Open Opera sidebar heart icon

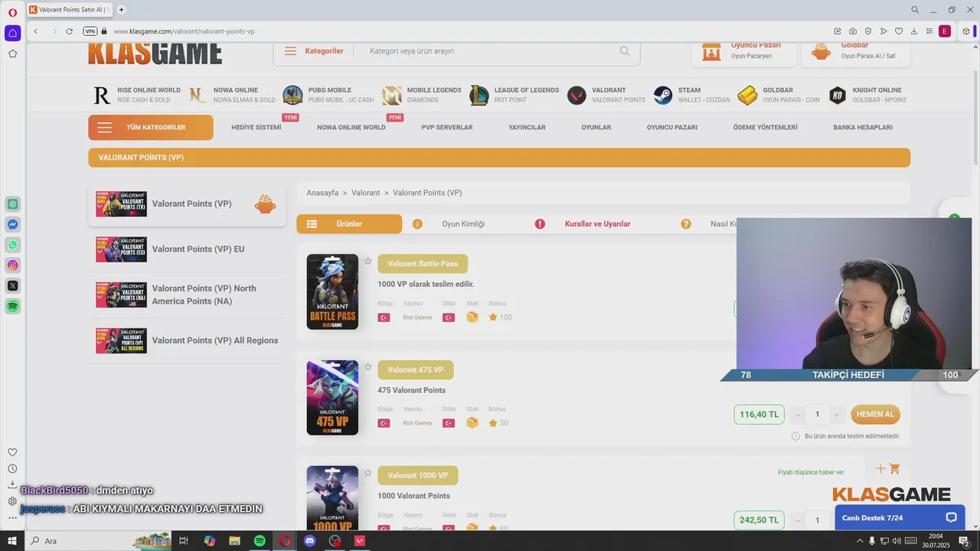[x=12, y=452]
